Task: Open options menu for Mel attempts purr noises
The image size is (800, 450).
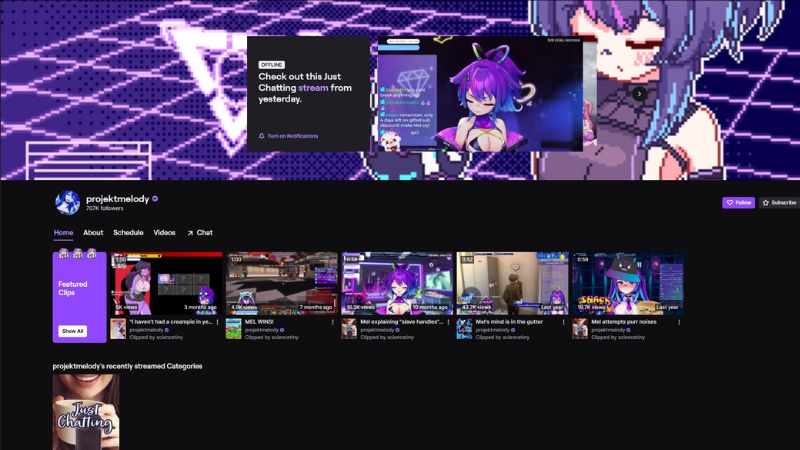Action: click(x=679, y=322)
